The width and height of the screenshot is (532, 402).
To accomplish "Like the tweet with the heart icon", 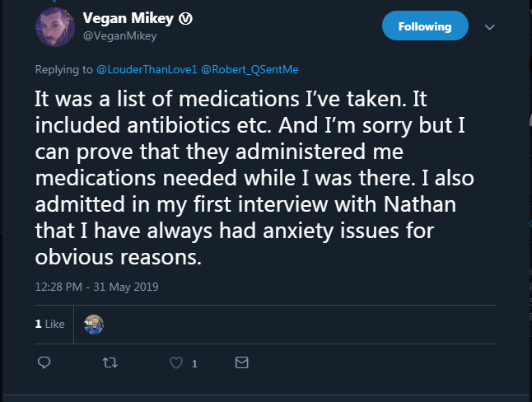I will (x=175, y=362).
